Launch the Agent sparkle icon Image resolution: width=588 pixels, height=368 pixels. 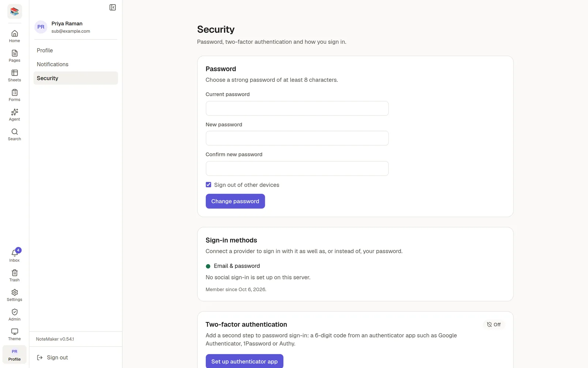(x=14, y=115)
